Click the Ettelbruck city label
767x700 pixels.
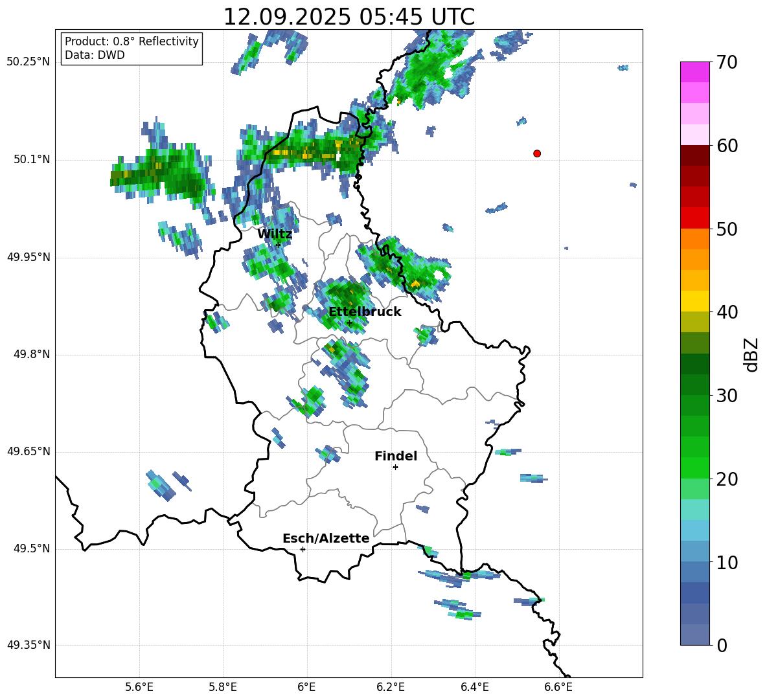365,312
